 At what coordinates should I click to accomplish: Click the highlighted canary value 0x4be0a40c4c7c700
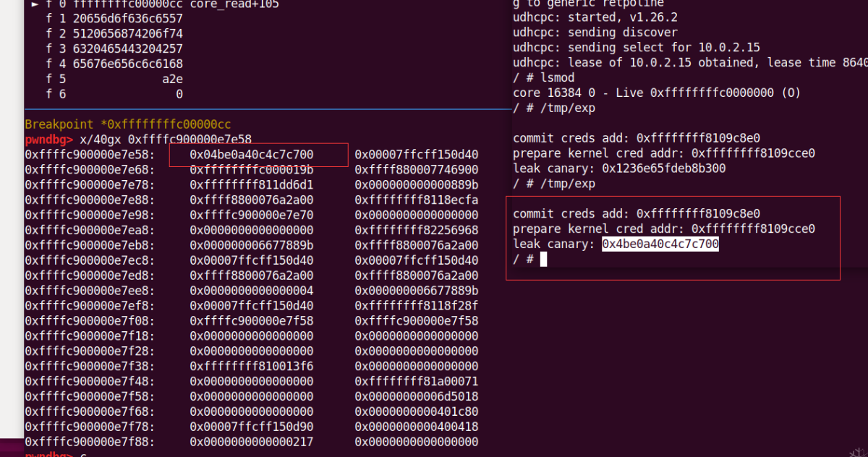pyautogui.click(x=660, y=244)
